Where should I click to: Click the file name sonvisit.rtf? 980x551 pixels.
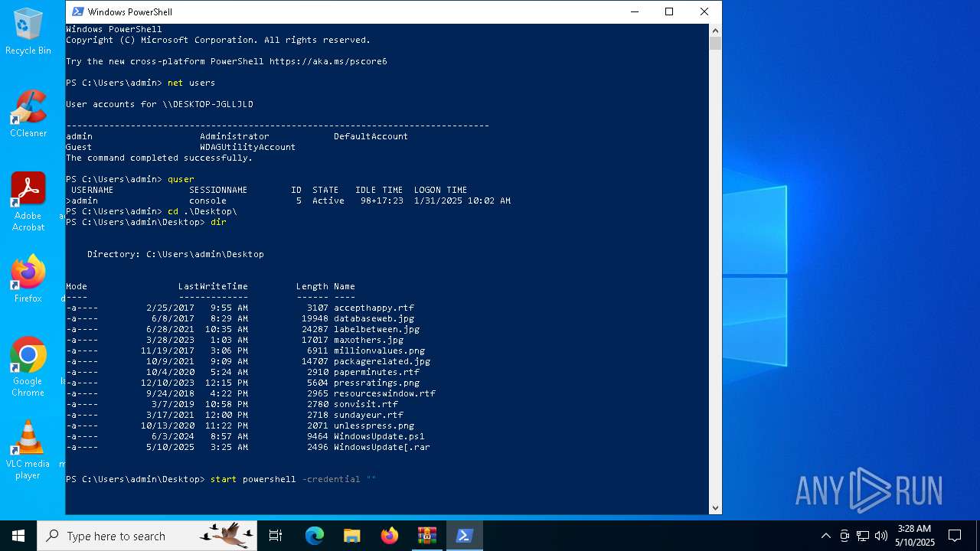[366, 404]
